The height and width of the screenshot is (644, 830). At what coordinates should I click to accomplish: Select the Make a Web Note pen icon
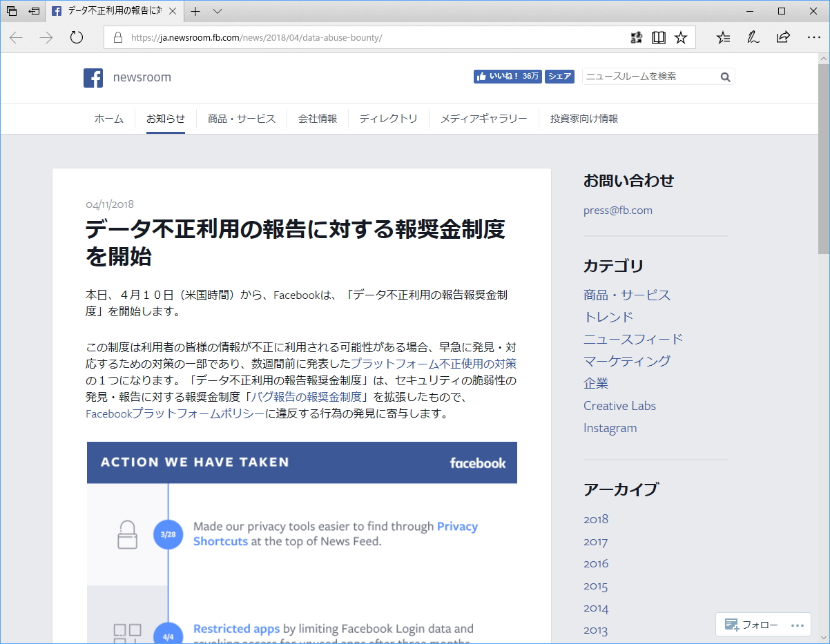click(754, 38)
